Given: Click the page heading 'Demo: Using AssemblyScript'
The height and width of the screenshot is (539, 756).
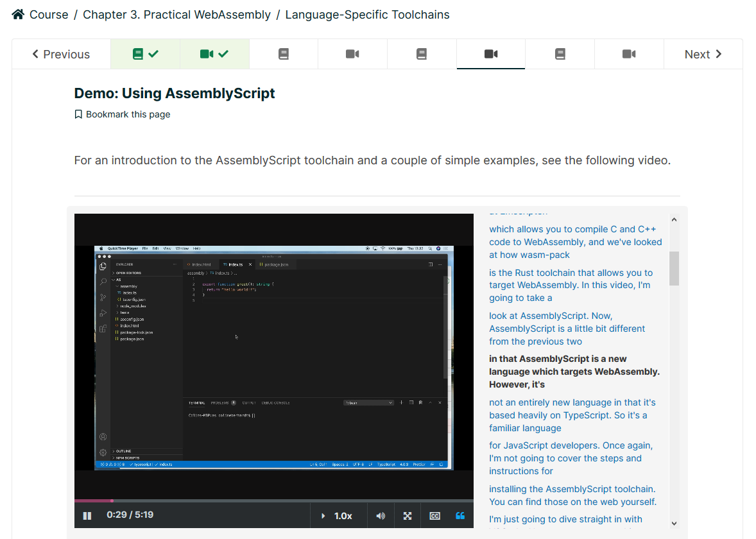Looking at the screenshot, I should coord(175,93).
